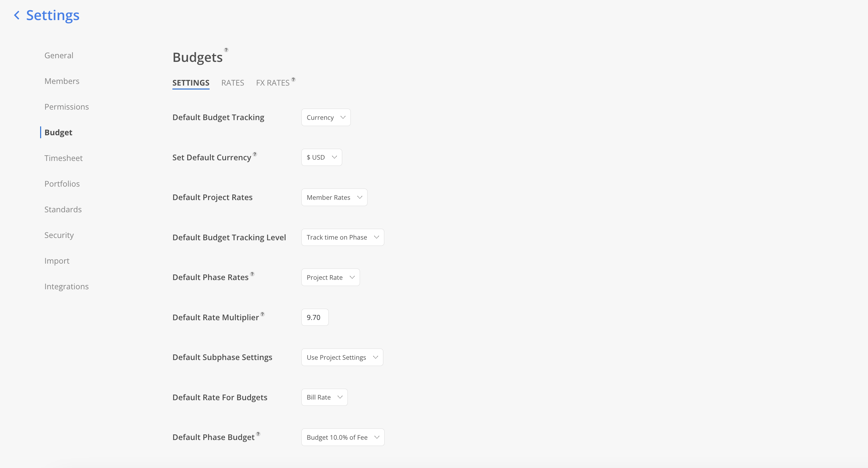The height and width of the screenshot is (468, 868).
Task: Open the Integrations settings section
Action: pyautogui.click(x=66, y=286)
